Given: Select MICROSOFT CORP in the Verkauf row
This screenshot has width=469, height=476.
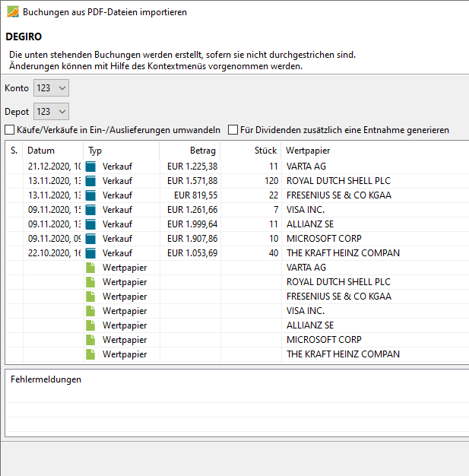Looking at the screenshot, I should (324, 239).
